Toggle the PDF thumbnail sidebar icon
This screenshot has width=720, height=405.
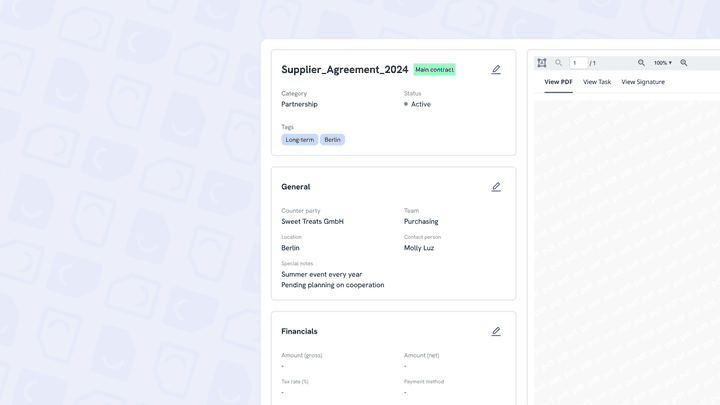(542, 63)
